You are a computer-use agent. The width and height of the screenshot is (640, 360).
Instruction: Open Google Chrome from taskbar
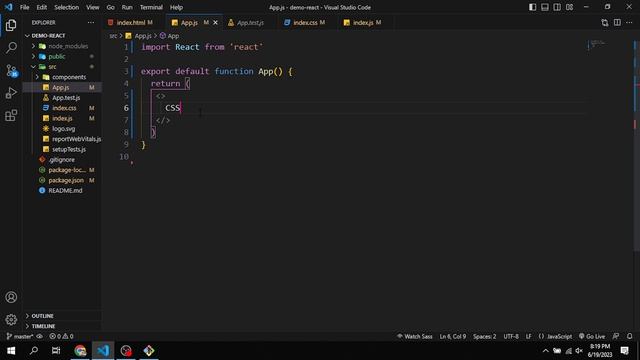pyautogui.click(x=80, y=351)
